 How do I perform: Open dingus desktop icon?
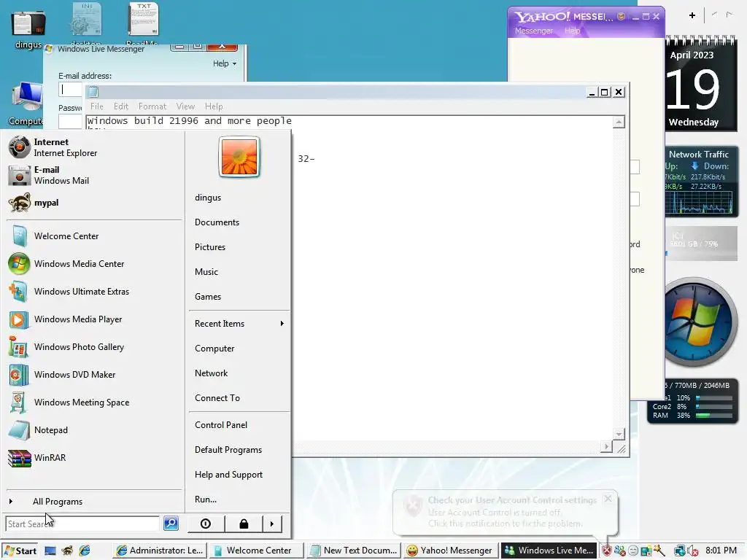coord(28,29)
